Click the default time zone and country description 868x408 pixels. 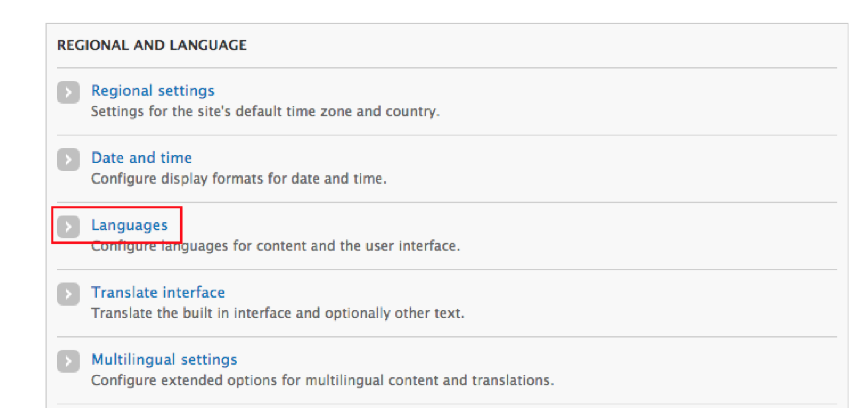click(x=265, y=111)
